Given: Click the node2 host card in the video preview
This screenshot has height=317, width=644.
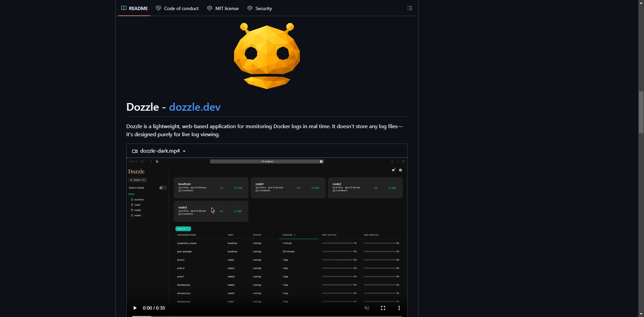Looking at the screenshot, I should (365, 188).
